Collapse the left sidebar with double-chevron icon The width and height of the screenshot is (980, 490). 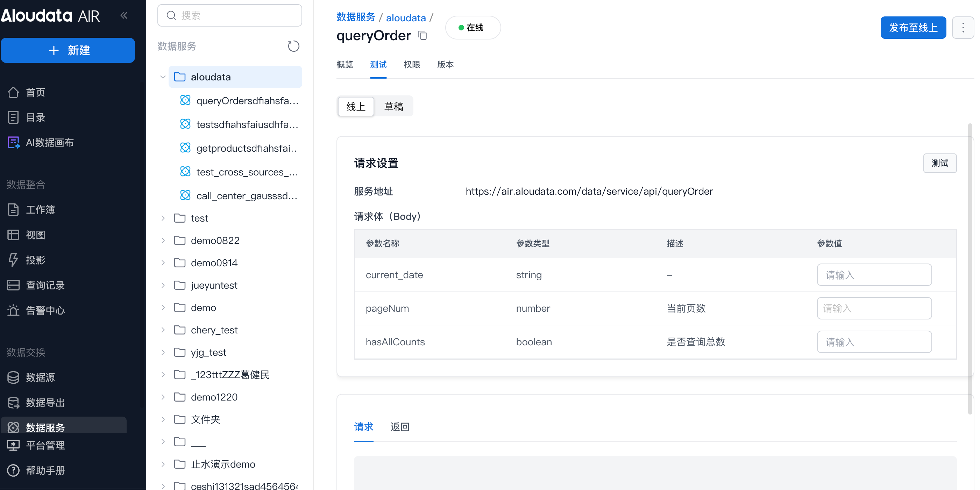point(124,15)
